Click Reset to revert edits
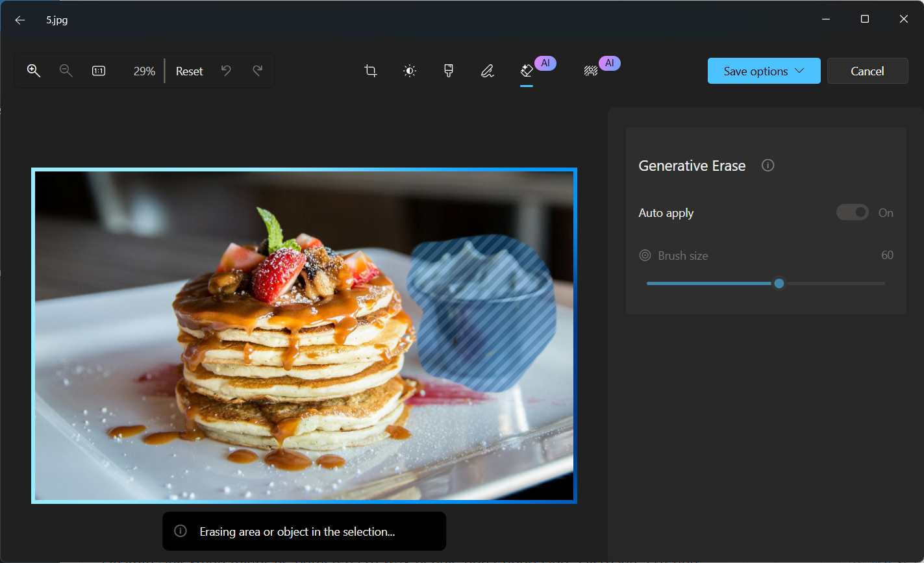 point(190,71)
